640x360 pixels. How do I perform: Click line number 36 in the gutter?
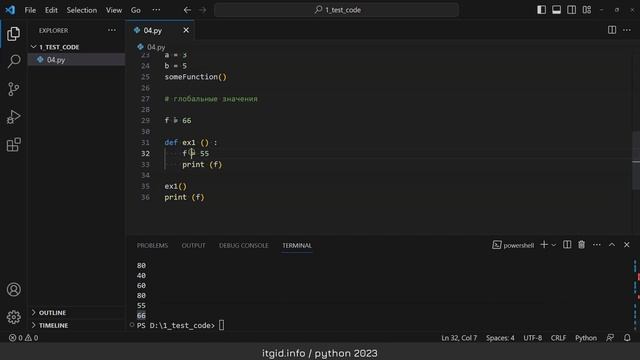(145, 197)
